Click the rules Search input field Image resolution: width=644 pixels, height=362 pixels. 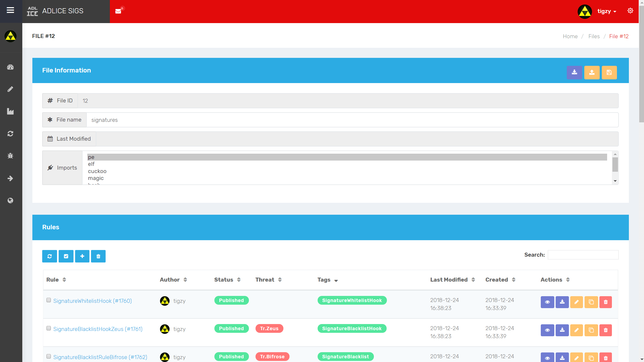(x=583, y=255)
